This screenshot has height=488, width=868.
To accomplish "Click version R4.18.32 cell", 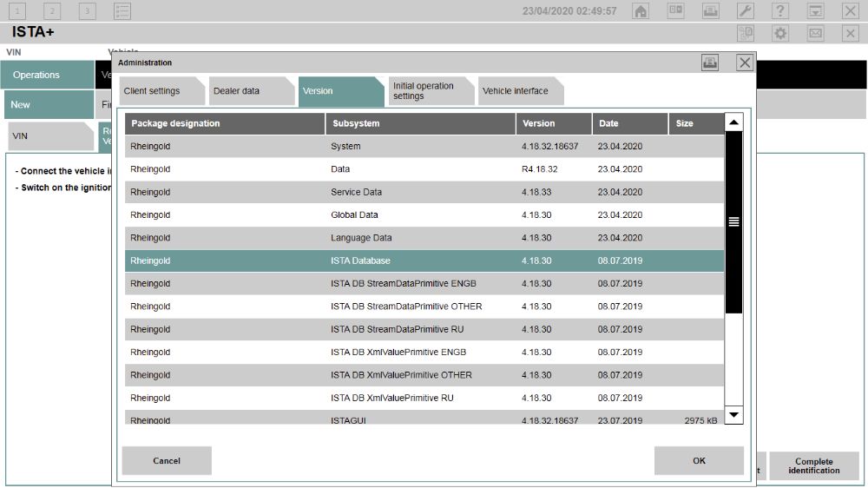I will (x=540, y=169).
